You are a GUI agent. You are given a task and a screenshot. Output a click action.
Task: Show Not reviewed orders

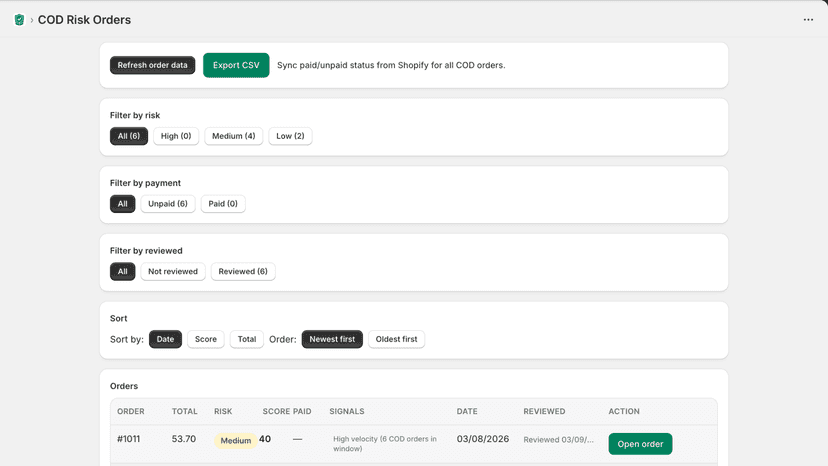coord(173,271)
